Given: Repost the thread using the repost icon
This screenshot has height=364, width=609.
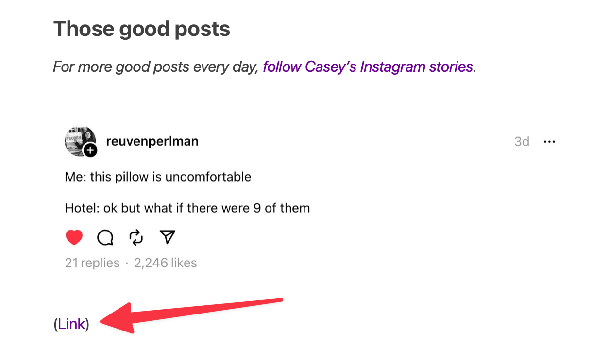Looking at the screenshot, I should [x=136, y=237].
